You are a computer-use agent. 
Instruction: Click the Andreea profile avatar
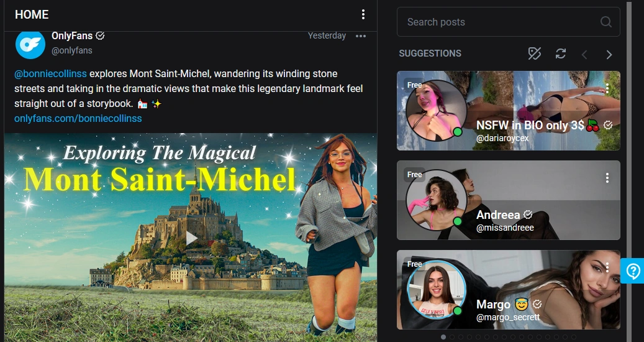click(436, 200)
